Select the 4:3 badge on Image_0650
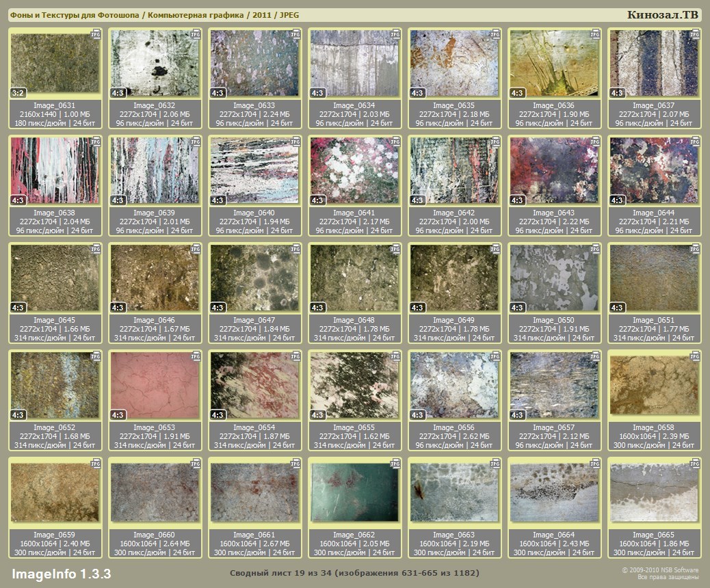Image resolution: width=710 pixels, height=588 pixels. tap(517, 308)
